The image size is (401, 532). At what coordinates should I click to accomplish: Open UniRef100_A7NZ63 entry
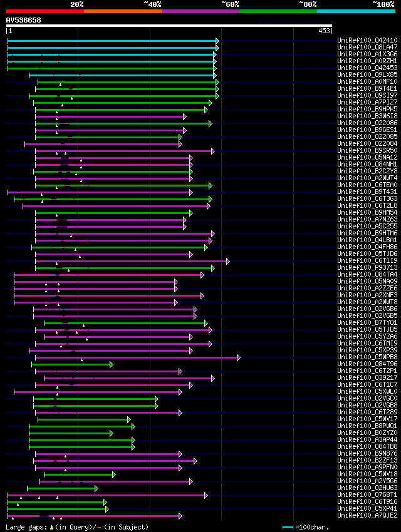point(367,219)
